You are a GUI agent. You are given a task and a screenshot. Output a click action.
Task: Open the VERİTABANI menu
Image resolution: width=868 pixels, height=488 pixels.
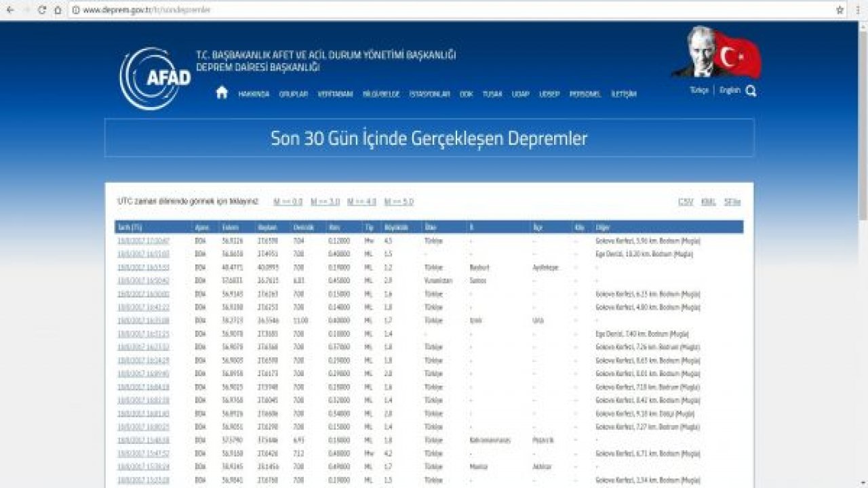pos(336,94)
